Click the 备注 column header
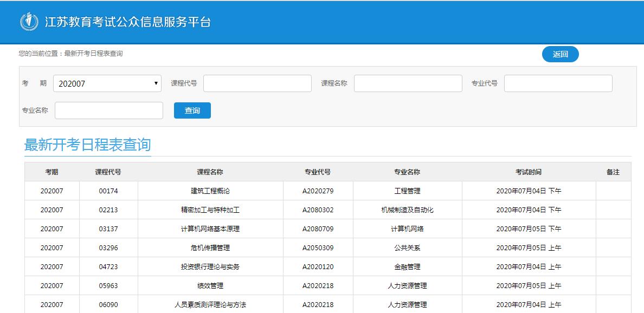This screenshot has height=313, width=644. coord(613,172)
